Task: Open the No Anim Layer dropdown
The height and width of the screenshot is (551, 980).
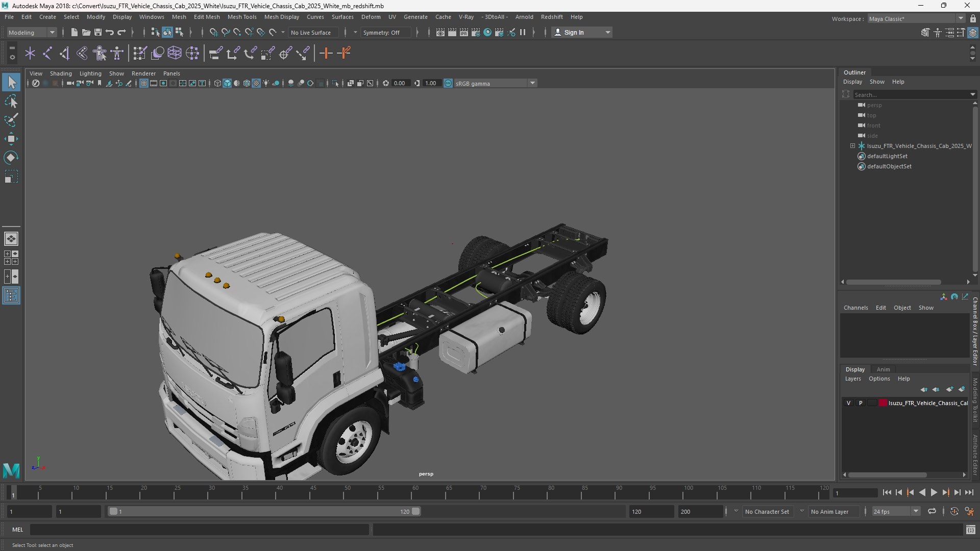Action: (x=833, y=511)
